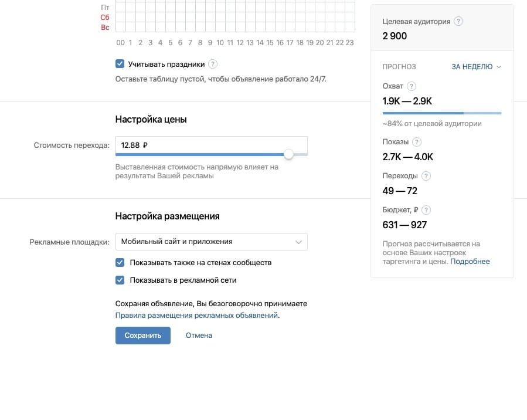The image size is (527, 420).
Task: Toggle Показывать также на стенах сообществ
Action: (120, 263)
